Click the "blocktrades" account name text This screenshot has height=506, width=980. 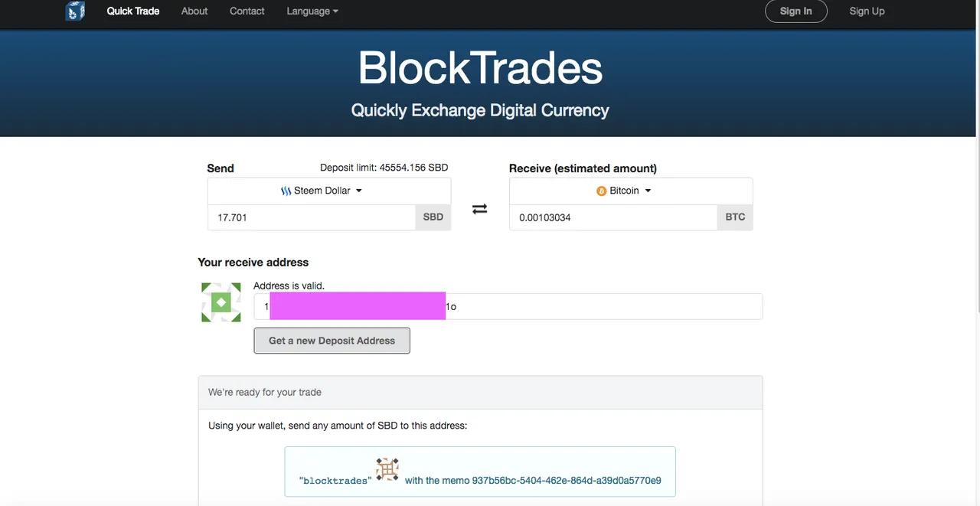point(335,481)
